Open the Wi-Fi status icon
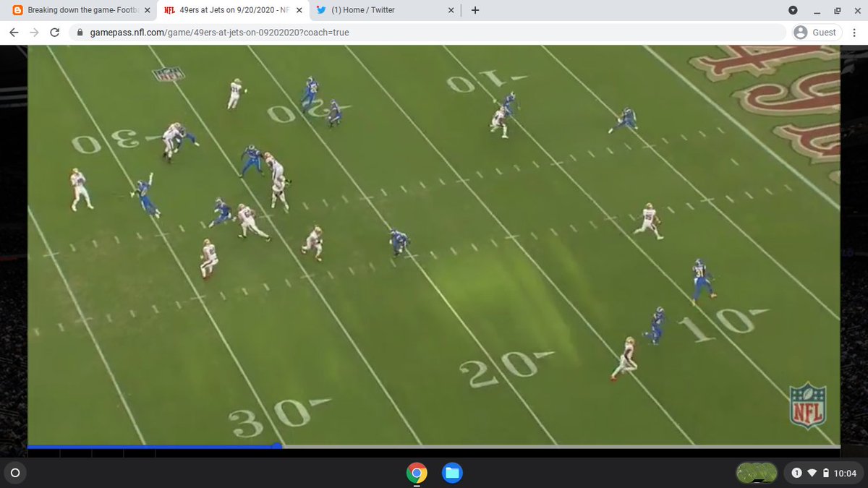The width and height of the screenshot is (868, 488). [812, 474]
